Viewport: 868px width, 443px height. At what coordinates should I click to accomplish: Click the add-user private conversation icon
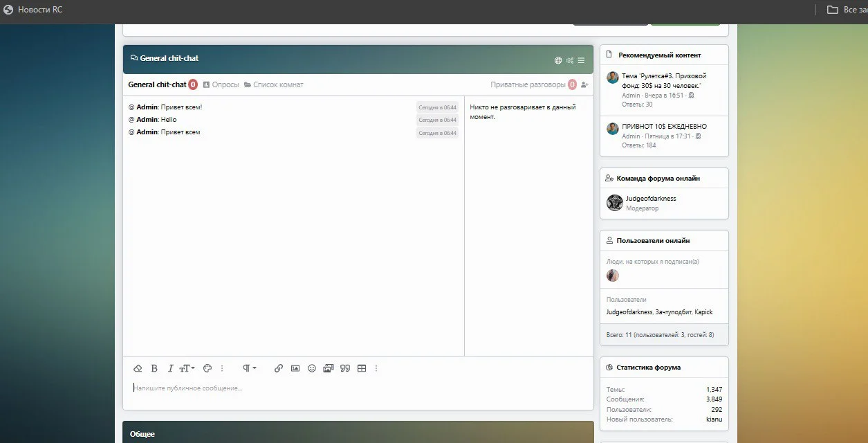tap(584, 84)
